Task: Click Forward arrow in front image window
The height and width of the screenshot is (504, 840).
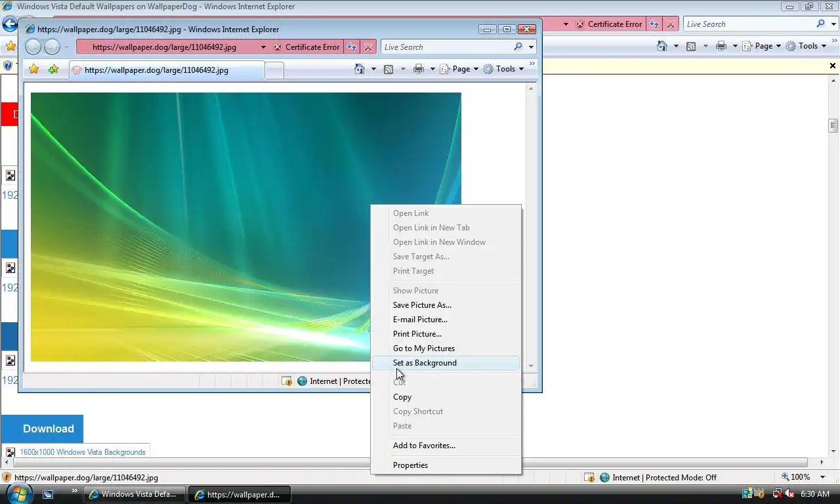Action: (52, 47)
